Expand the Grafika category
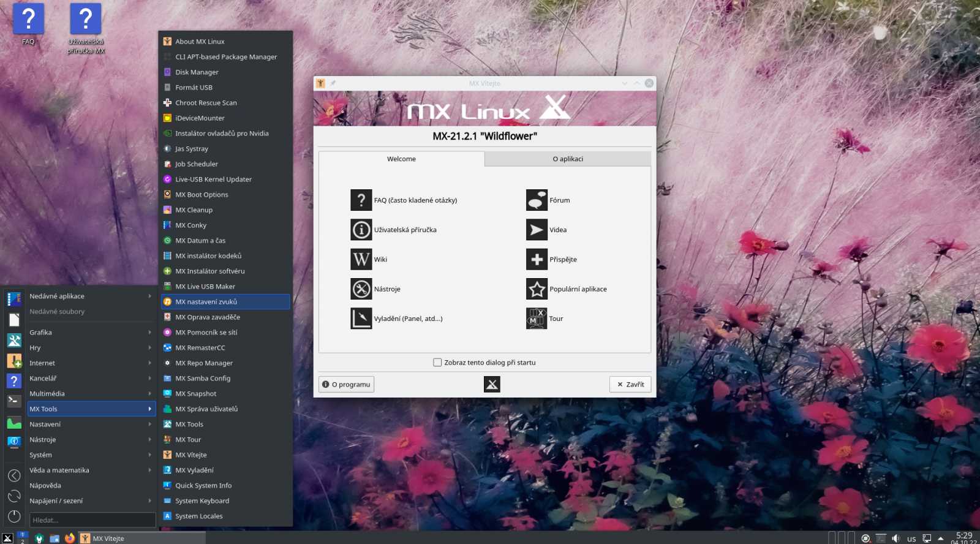This screenshot has width=980, height=544. [91, 332]
